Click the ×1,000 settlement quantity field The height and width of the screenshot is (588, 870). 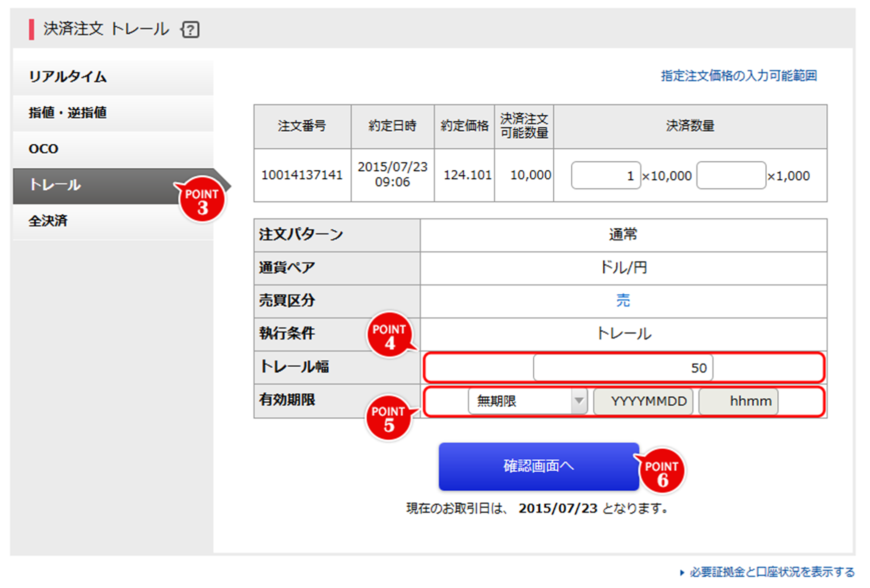[731, 176]
